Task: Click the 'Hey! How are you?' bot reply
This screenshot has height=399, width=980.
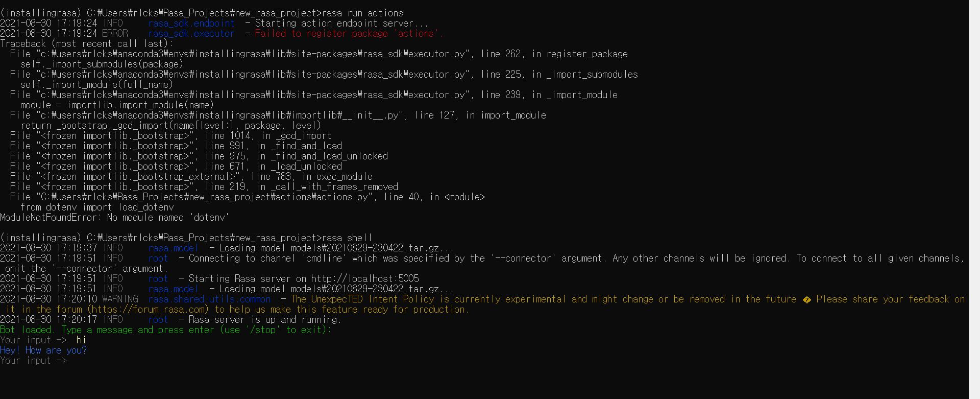Action: pyautogui.click(x=43, y=350)
